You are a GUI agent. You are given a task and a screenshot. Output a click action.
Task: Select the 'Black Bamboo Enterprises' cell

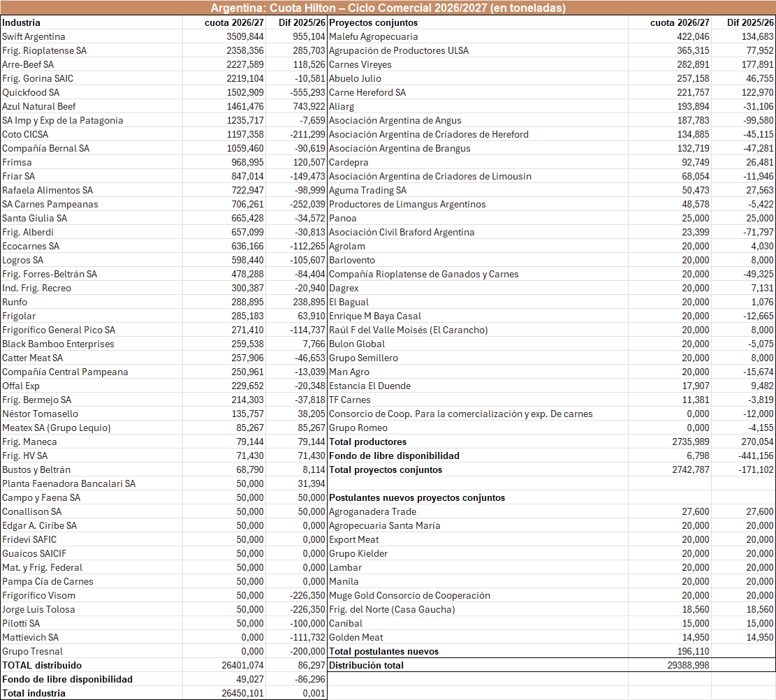(x=91, y=344)
